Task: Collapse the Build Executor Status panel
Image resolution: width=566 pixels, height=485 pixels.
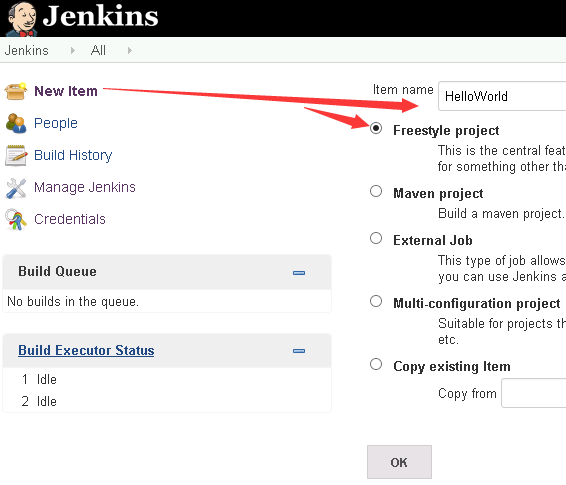Action: point(299,351)
